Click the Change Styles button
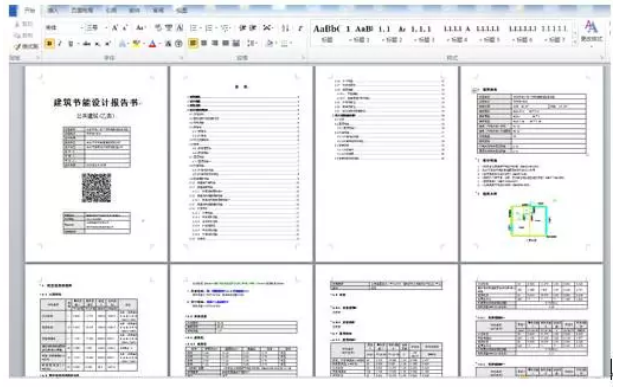This screenshot has height=388, width=622. (x=591, y=31)
